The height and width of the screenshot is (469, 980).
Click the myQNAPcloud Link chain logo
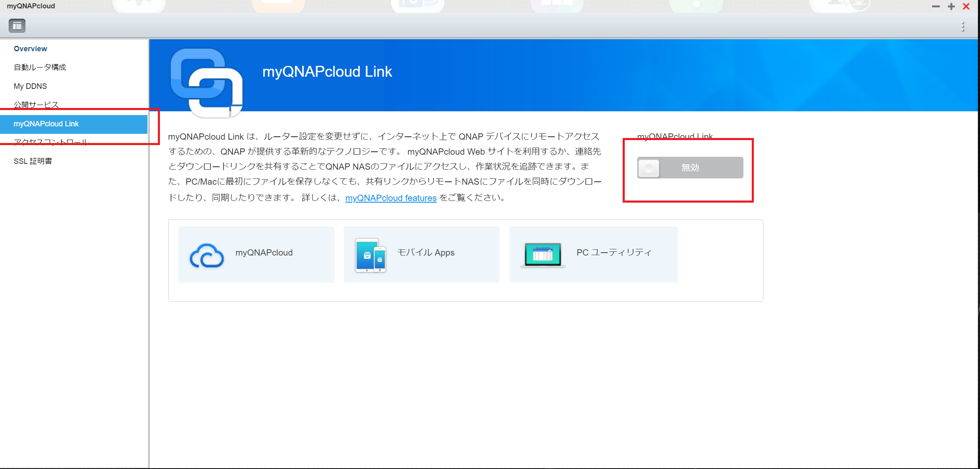207,83
